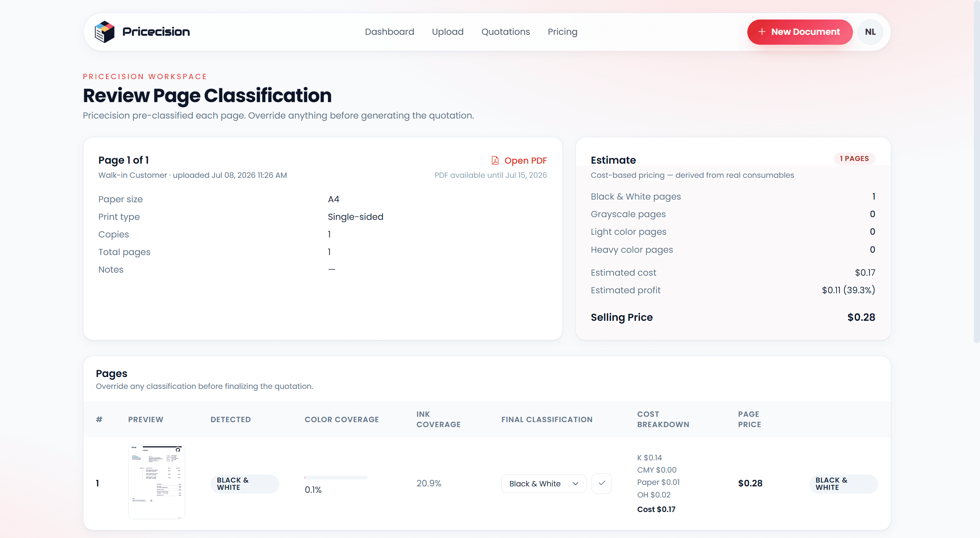Click the Grayscale pages label

[628, 214]
